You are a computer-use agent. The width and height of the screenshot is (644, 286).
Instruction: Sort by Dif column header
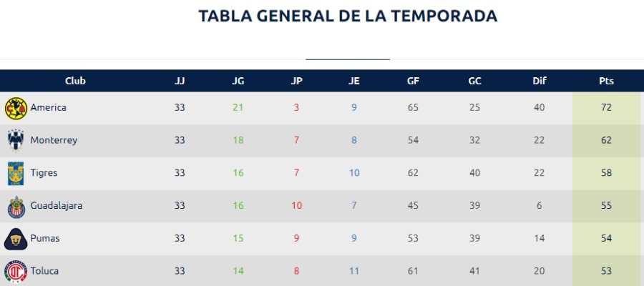(540, 81)
